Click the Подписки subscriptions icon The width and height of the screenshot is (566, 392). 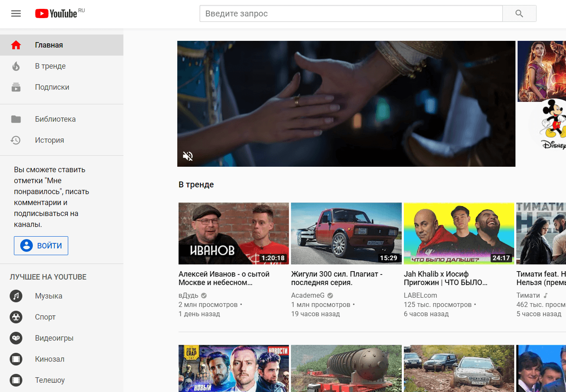click(16, 87)
